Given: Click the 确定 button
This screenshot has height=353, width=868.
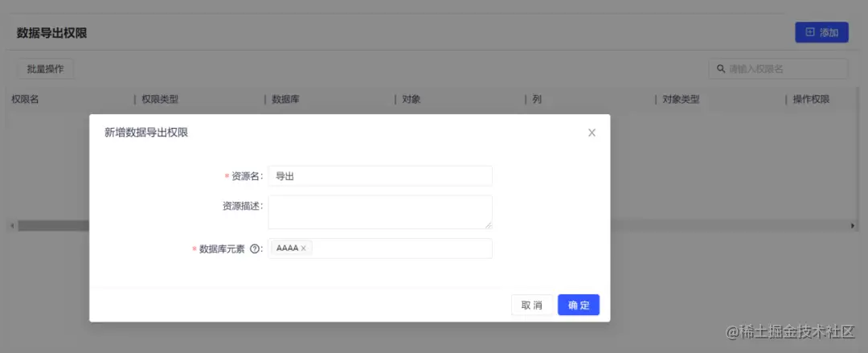Looking at the screenshot, I should [579, 305].
